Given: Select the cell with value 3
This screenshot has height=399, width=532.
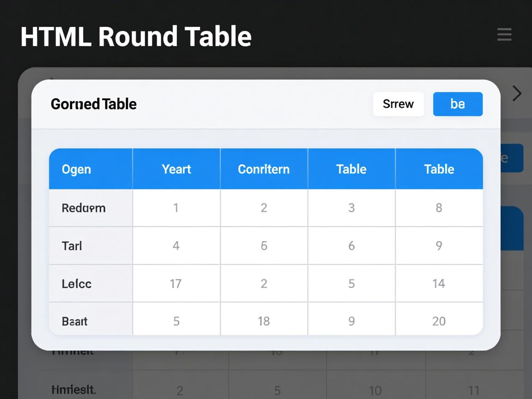Looking at the screenshot, I should click(351, 208).
